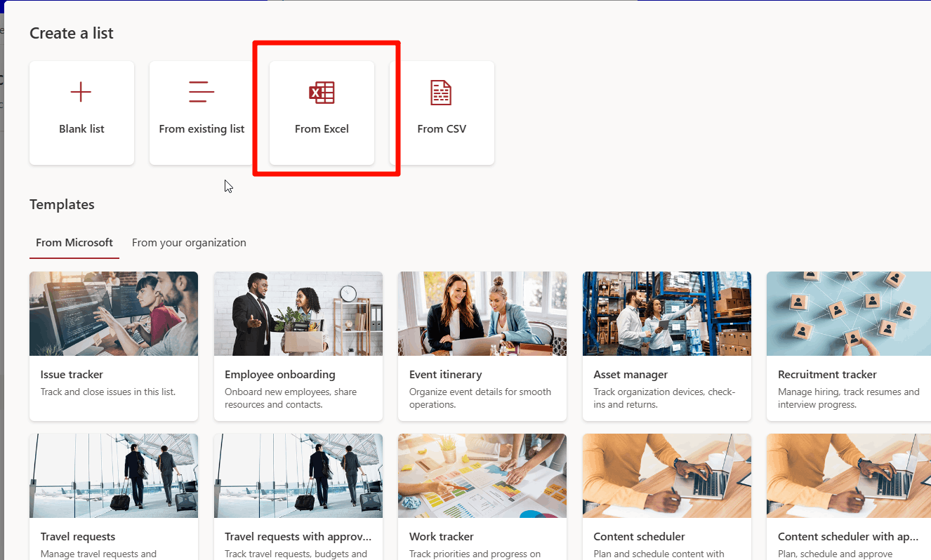The image size is (931, 560).
Task: Select the Recruitment tracker title
Action: tap(827, 375)
